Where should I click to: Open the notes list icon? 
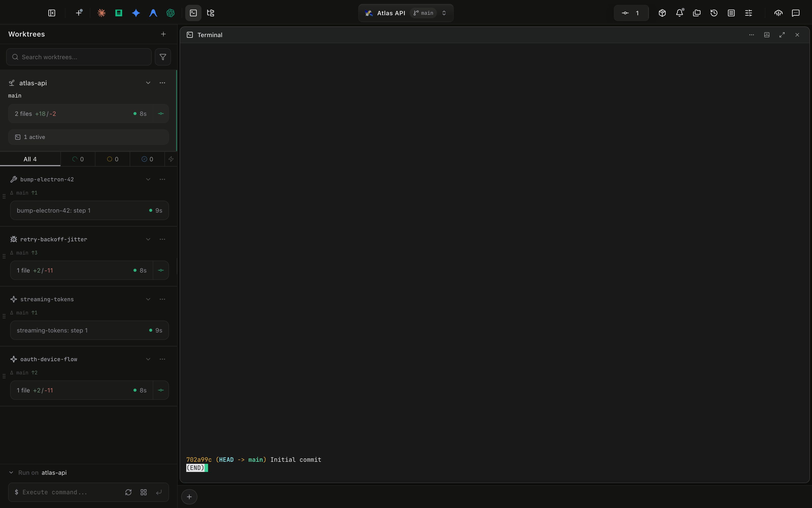pos(731,13)
